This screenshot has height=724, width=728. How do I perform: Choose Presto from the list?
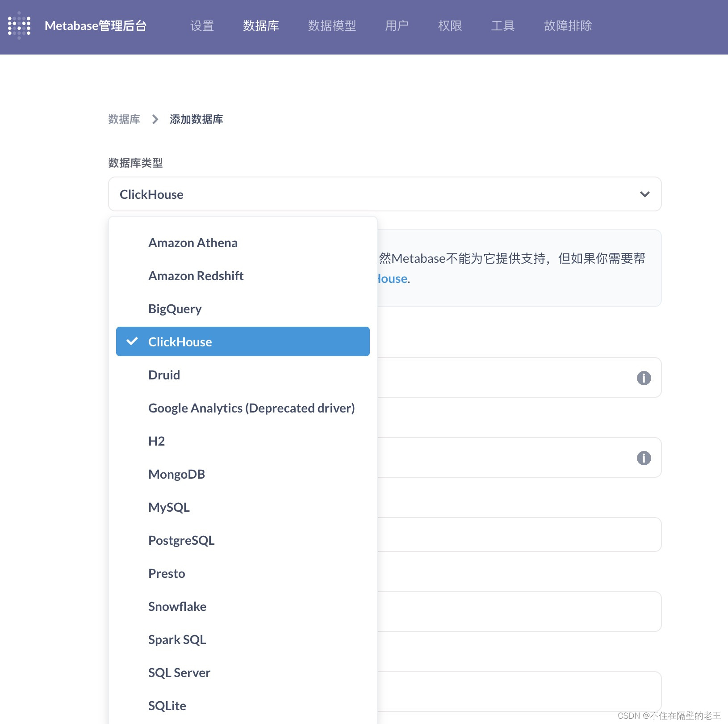(x=243, y=573)
